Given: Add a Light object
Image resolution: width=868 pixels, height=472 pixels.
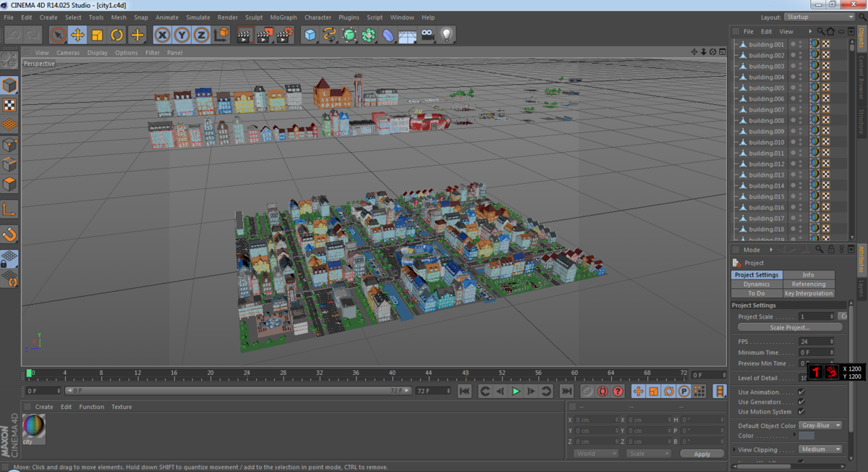Looking at the screenshot, I should click(x=447, y=34).
